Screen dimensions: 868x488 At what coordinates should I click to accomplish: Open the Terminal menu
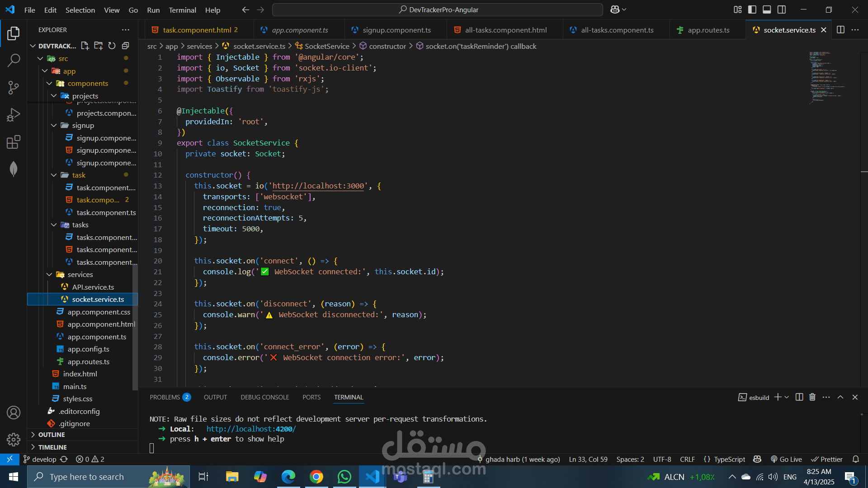coord(182,10)
